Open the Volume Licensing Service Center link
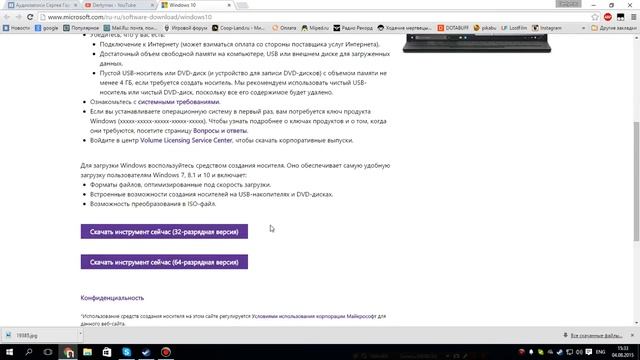The height and width of the screenshot is (360, 640). click(x=186, y=140)
